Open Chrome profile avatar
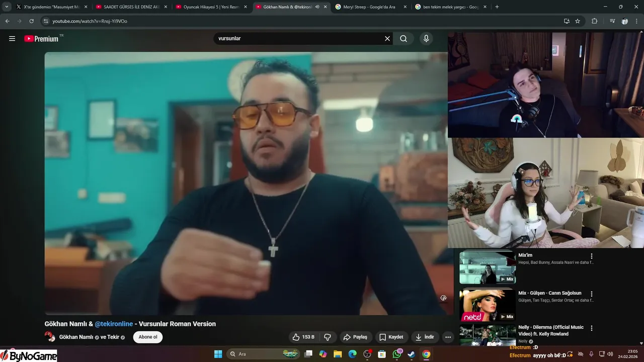This screenshot has width=644, height=362. (x=625, y=21)
